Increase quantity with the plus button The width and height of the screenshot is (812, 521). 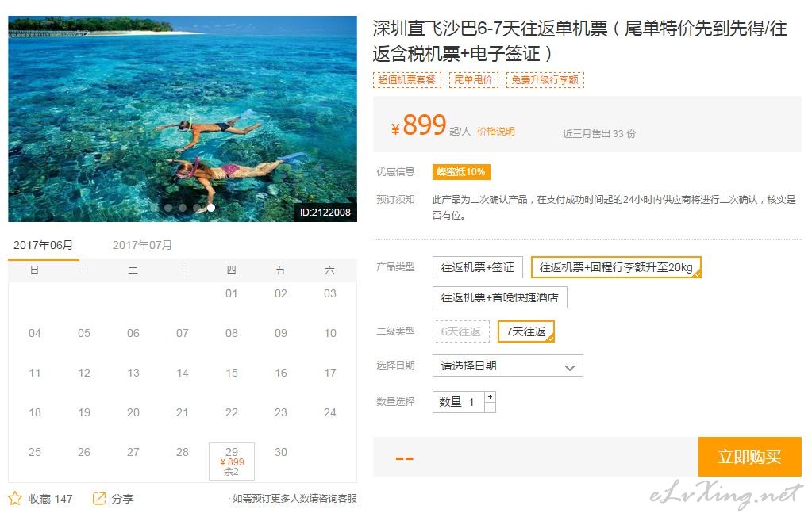[490, 396]
